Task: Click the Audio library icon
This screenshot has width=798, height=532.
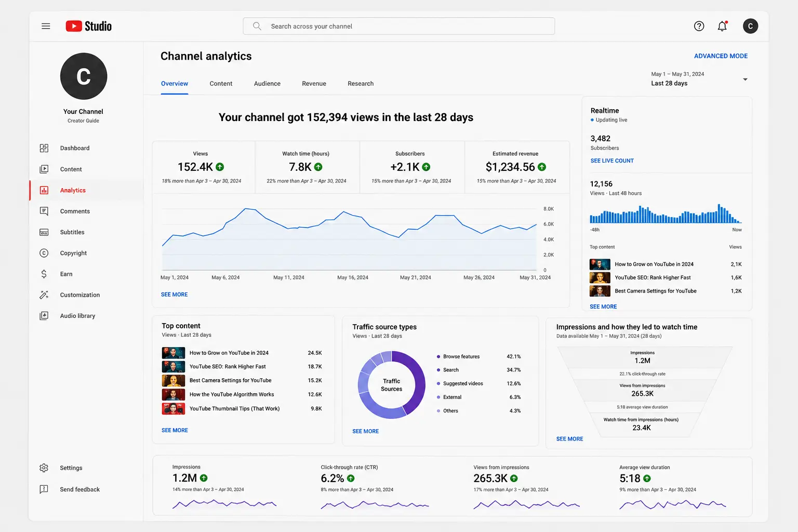Action: point(44,316)
